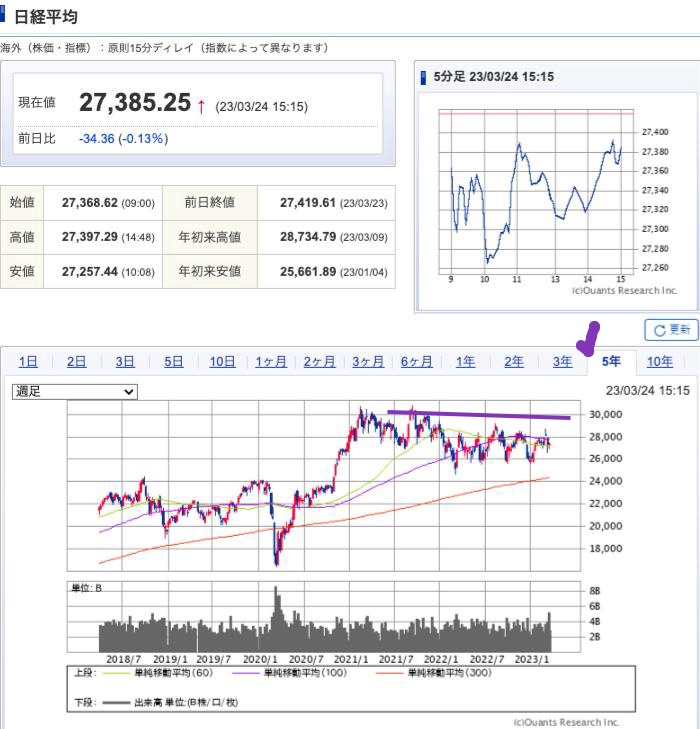Click the 出来高 volume legend entry
The width and height of the screenshot is (700, 729).
tap(171, 702)
